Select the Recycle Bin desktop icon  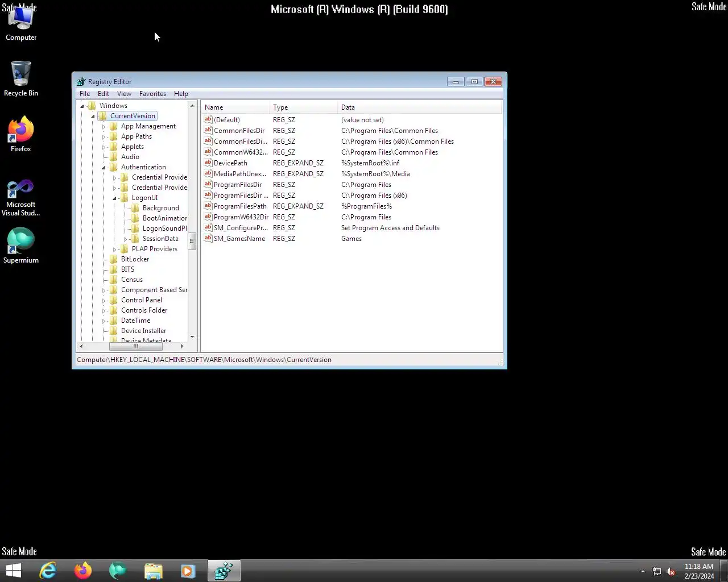click(21, 79)
